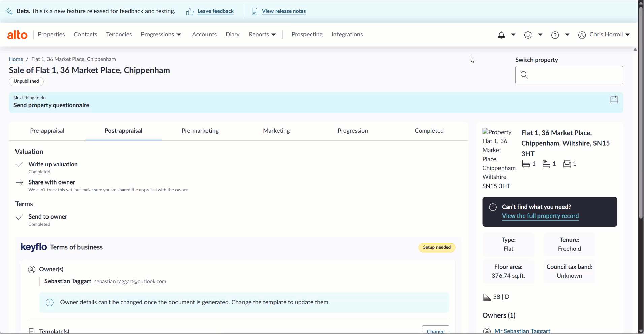Open the Tenancies menu
Viewport: 644px width, 334px height.
(x=119, y=34)
